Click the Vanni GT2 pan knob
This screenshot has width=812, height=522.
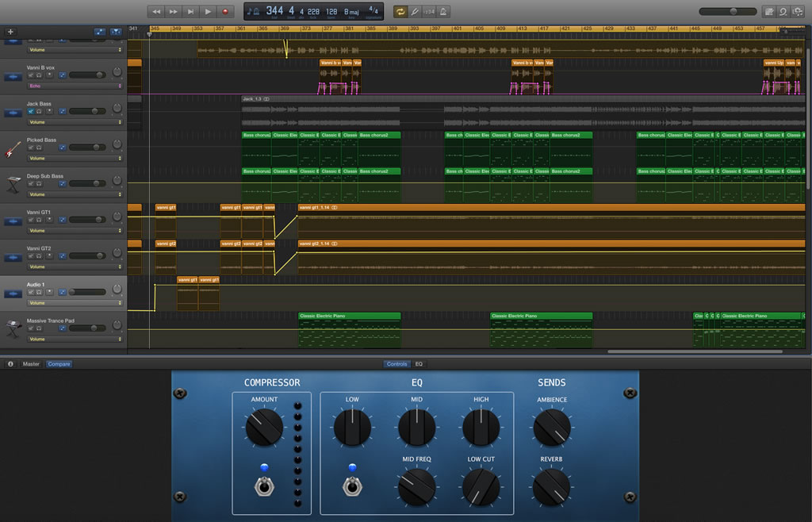point(117,253)
